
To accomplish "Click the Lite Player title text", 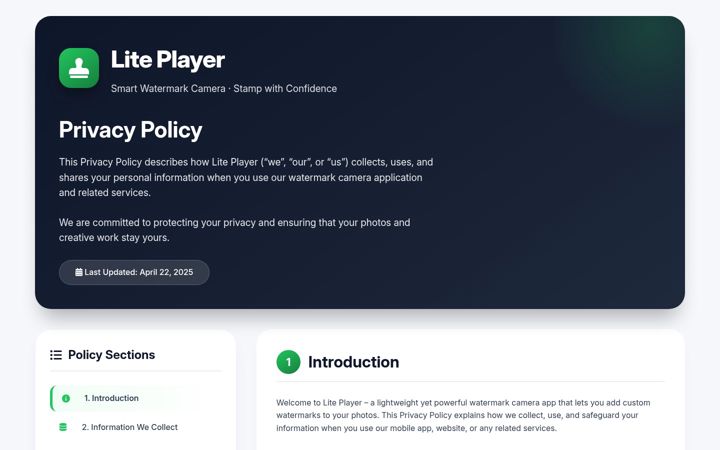I will [168, 60].
